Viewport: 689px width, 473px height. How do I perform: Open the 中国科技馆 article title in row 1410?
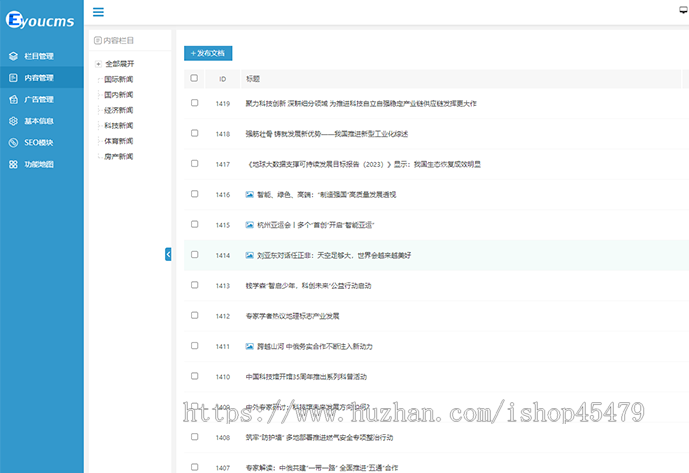306,377
